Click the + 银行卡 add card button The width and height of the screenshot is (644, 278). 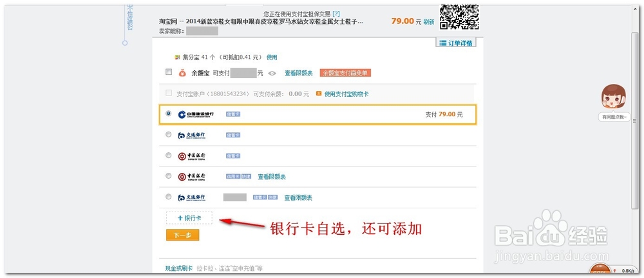(189, 218)
